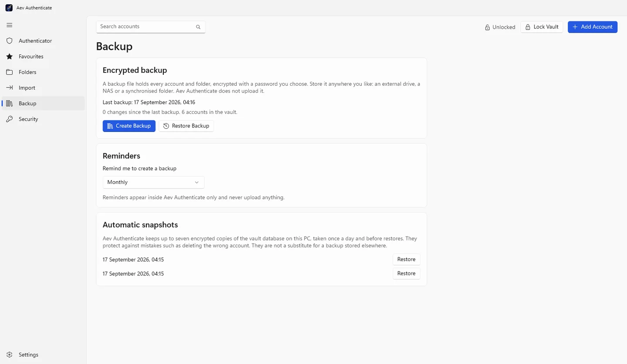Screen dimensions: 627x364
Task: Lock the vault with Lock Vault
Action: [542, 27]
